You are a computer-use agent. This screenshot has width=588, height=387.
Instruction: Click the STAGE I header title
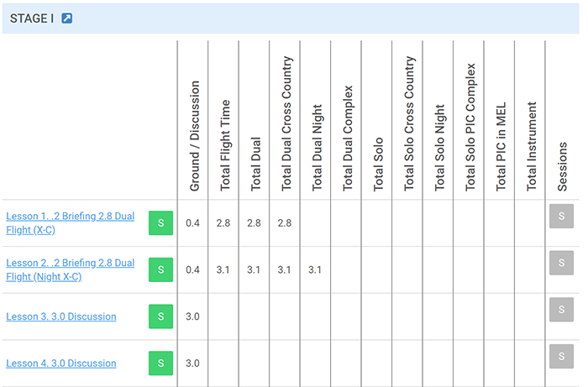pyautogui.click(x=32, y=18)
